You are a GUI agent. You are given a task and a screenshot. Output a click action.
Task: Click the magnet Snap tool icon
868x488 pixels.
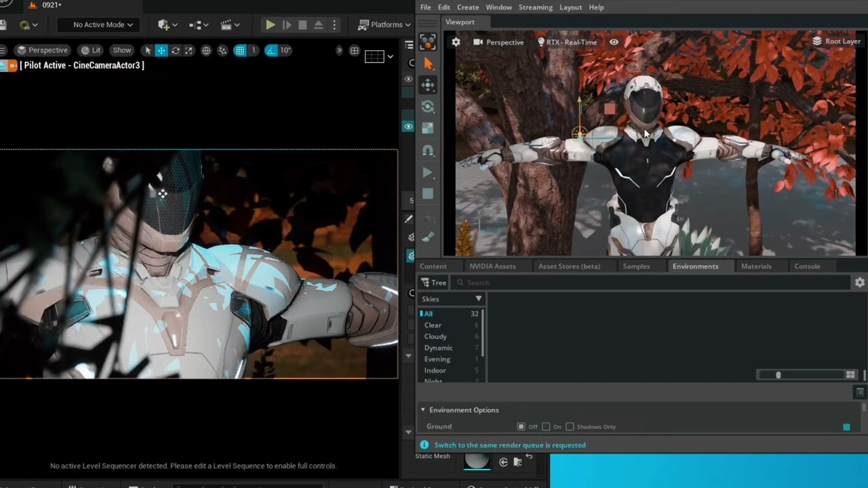[x=428, y=150]
